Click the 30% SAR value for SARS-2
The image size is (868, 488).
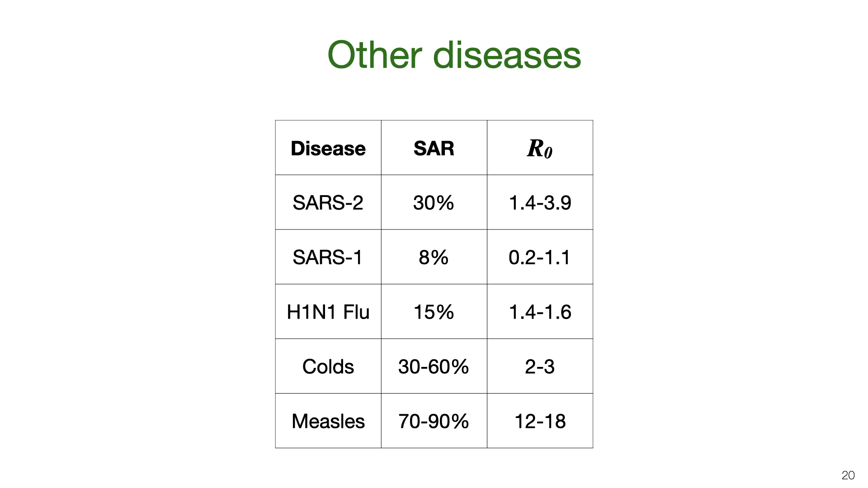point(434,202)
